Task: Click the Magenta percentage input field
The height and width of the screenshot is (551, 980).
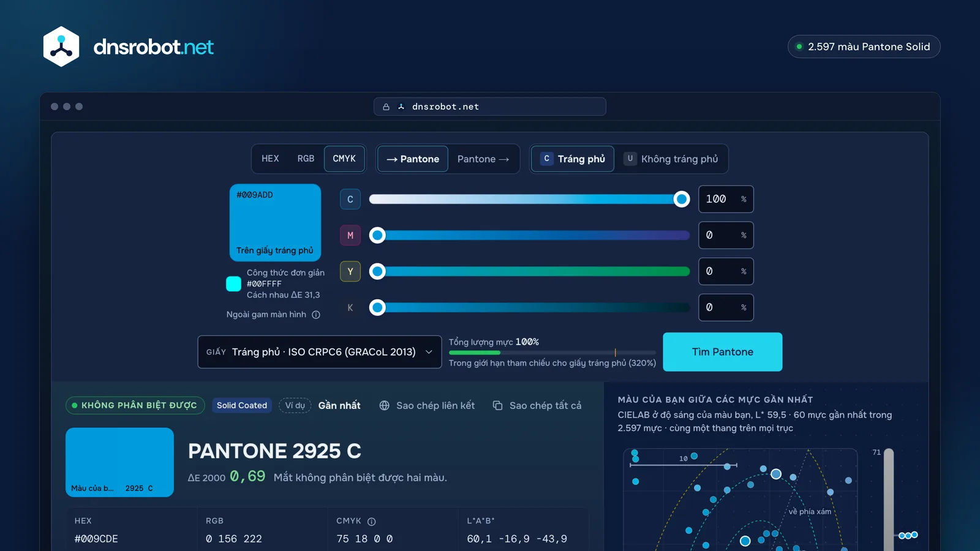Action: click(x=726, y=235)
